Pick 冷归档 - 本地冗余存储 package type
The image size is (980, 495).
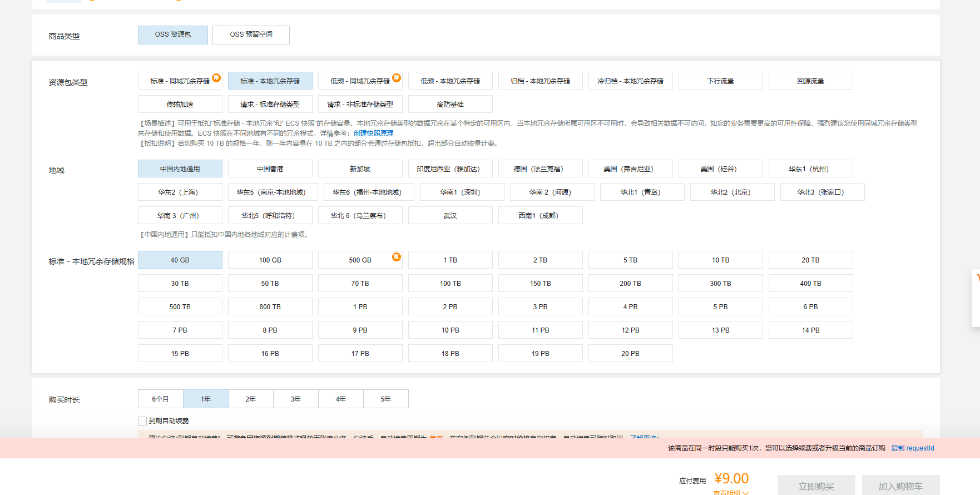tap(631, 81)
